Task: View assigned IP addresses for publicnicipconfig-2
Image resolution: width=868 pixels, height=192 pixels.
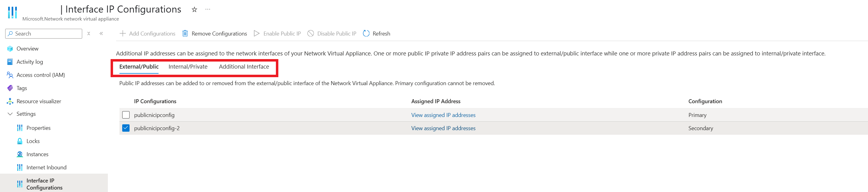Action: click(443, 128)
